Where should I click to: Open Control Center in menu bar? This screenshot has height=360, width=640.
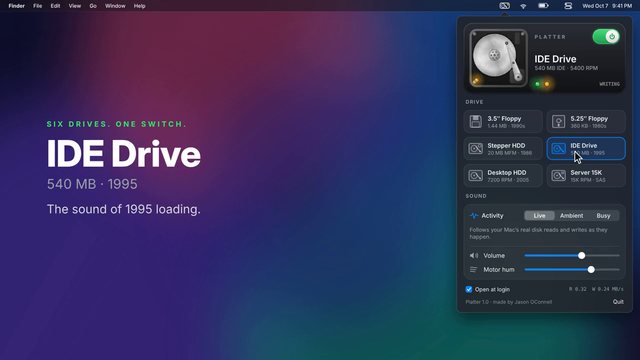click(568, 6)
